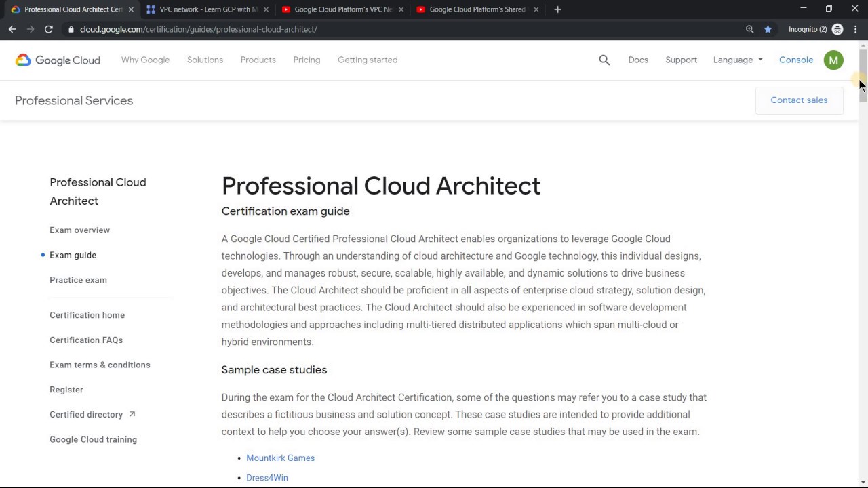
Task: Open Getting started in the header
Action: 368,60
